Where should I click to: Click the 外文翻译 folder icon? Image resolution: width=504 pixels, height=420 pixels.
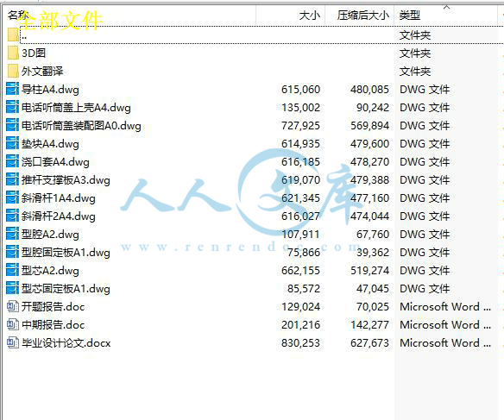click(x=13, y=71)
